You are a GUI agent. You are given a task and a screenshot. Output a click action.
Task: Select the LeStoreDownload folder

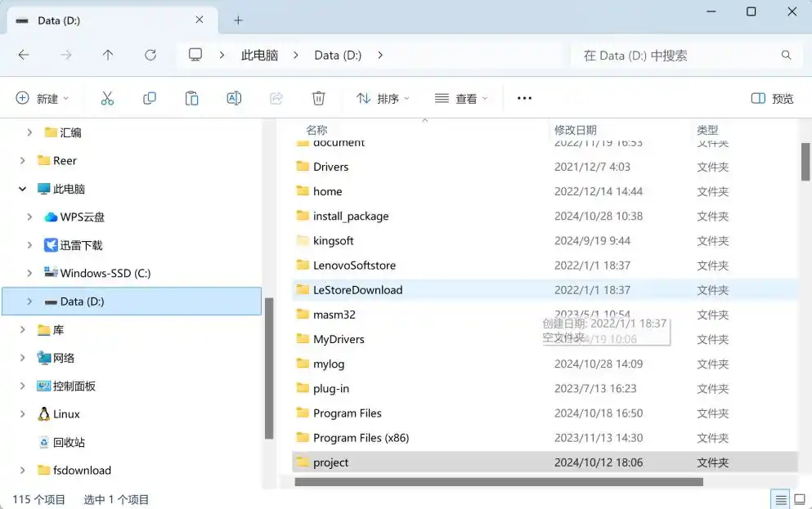357,290
